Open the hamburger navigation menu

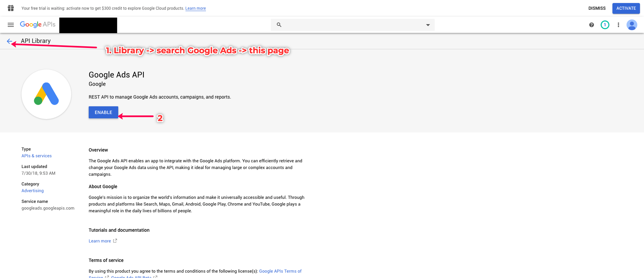(11, 25)
